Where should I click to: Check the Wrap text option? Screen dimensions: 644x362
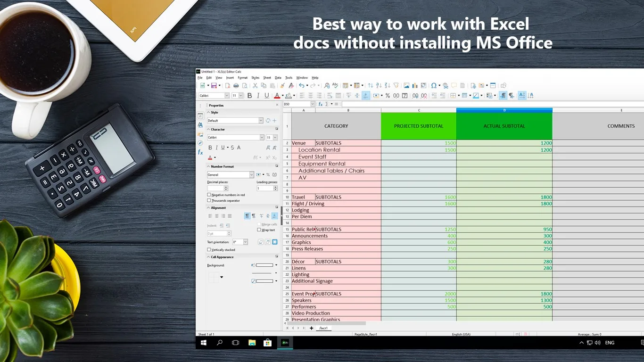(x=259, y=230)
